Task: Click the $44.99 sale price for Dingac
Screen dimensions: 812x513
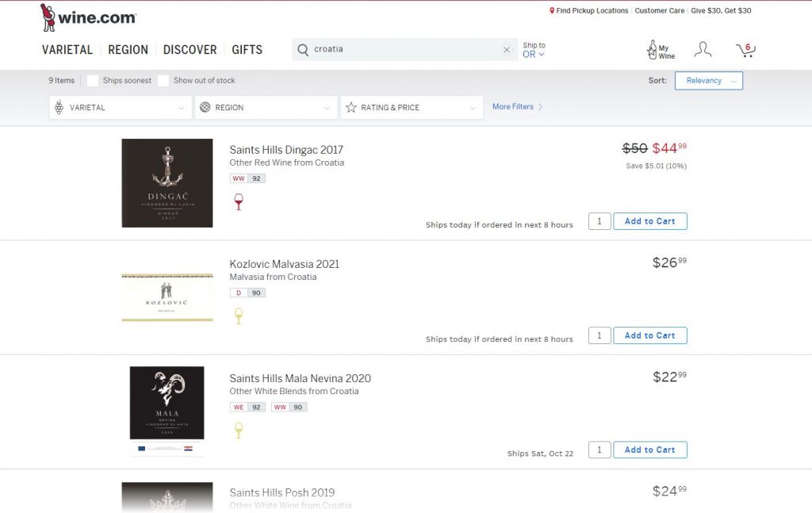Action: pos(669,148)
